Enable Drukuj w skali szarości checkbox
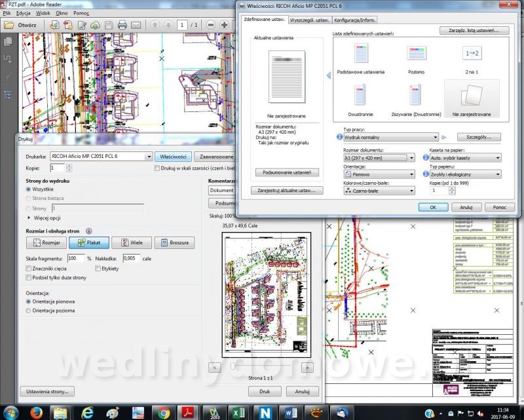Screen dimensions: 524x420 157,168
